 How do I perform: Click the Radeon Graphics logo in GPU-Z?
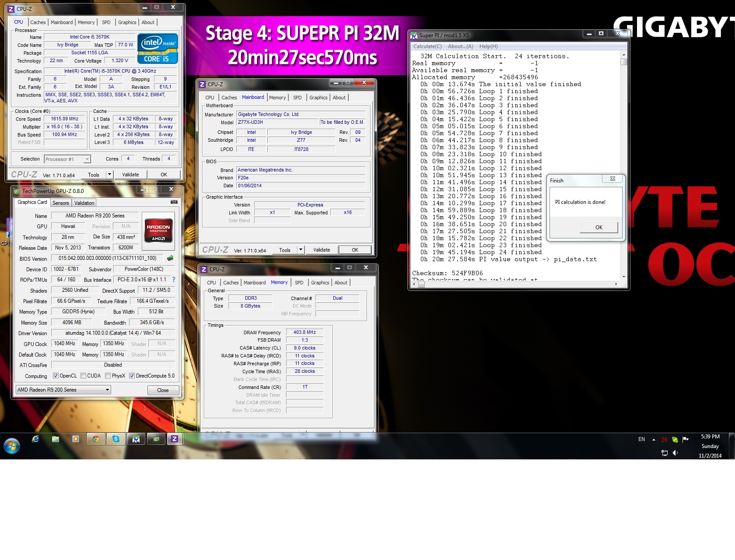point(158,230)
